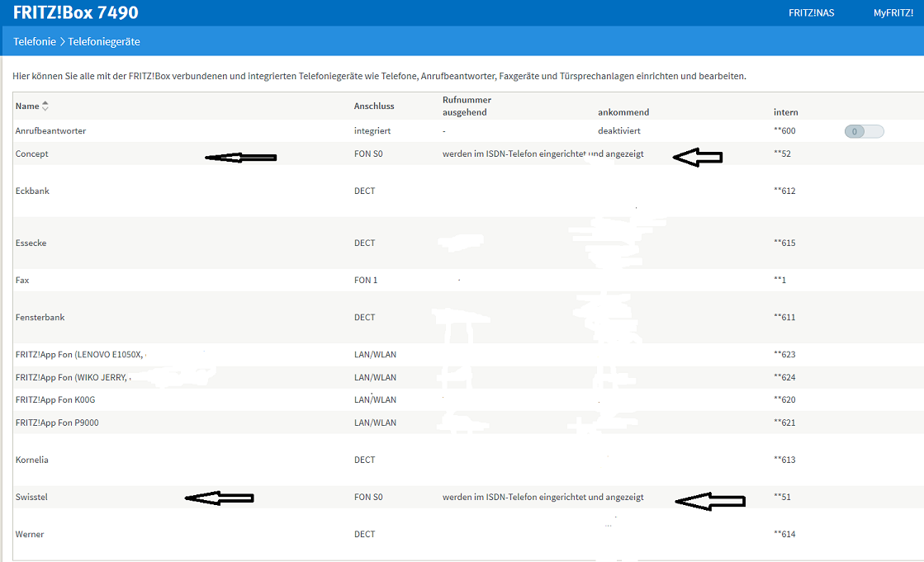Toggle the Anrufbeantworter switch on
This screenshot has width=924, height=562.
pyautogui.click(x=864, y=131)
